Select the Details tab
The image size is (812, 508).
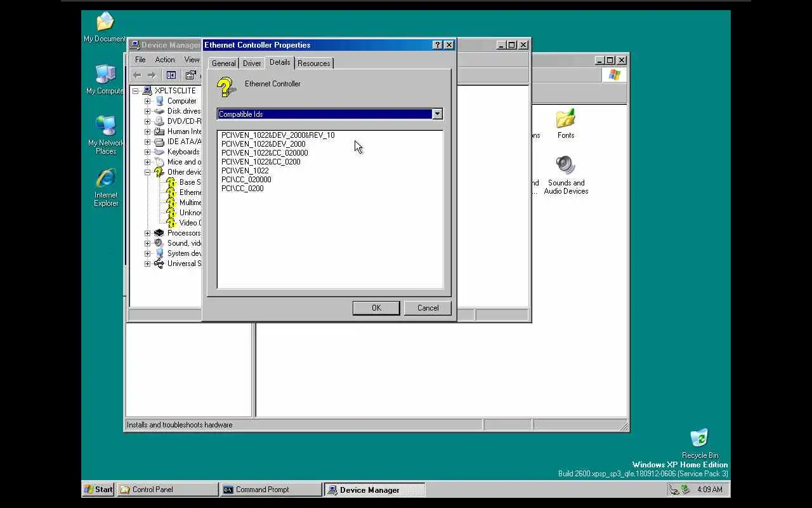point(279,62)
